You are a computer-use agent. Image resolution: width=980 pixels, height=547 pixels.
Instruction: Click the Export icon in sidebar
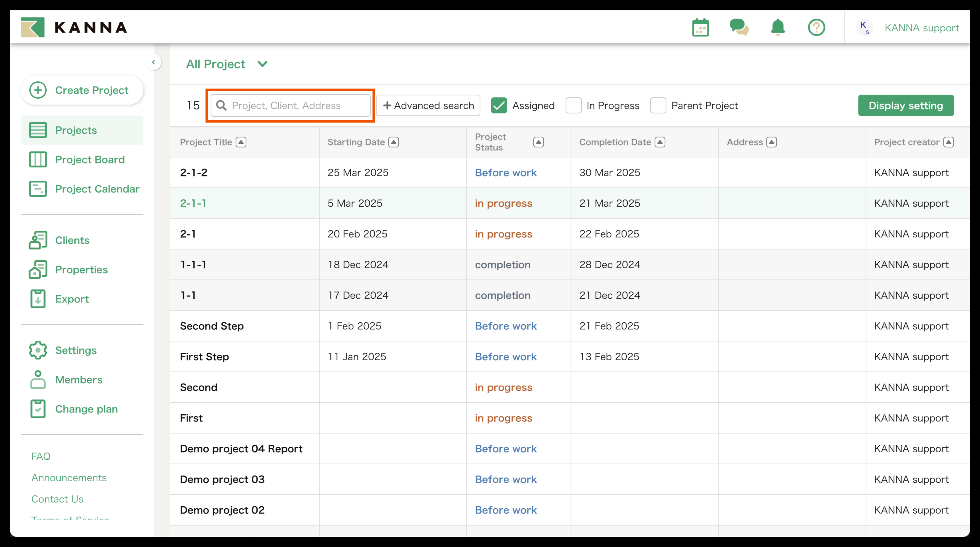[x=38, y=299]
